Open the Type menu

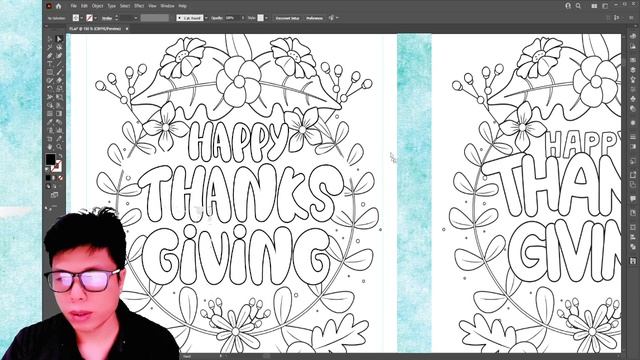(111, 6)
